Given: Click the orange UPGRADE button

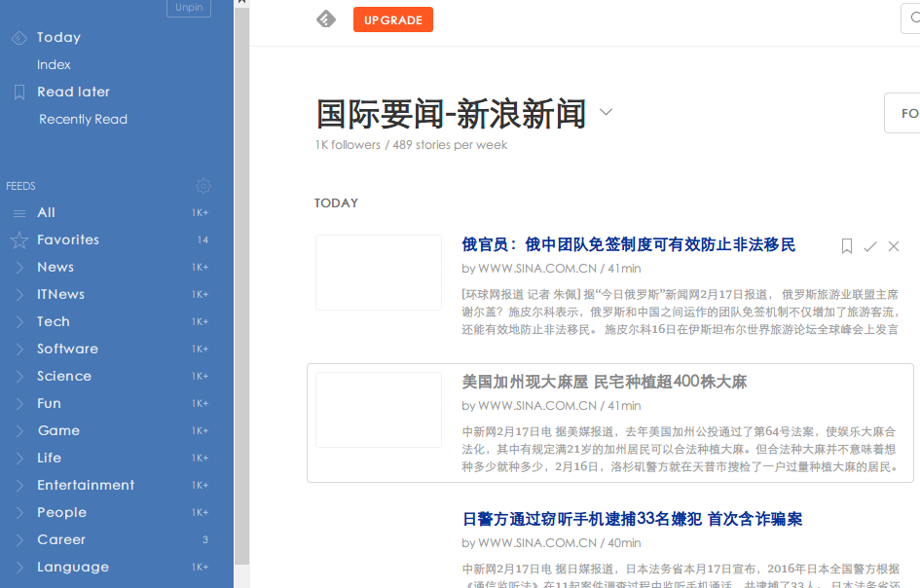Looking at the screenshot, I should pyautogui.click(x=393, y=19).
